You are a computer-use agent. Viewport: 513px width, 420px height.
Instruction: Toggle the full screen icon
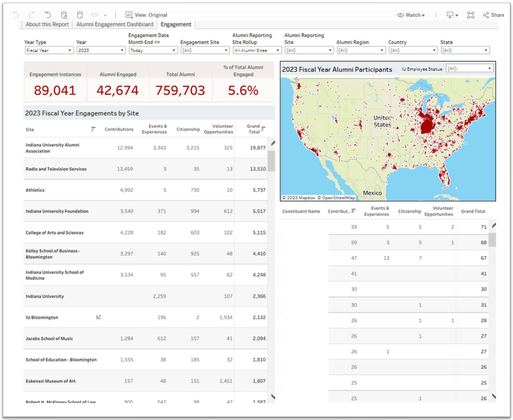470,15
